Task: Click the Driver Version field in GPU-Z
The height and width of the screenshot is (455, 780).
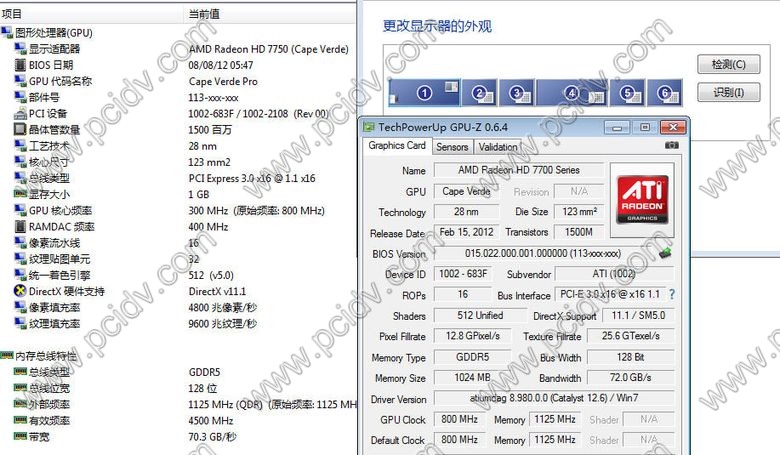Action: pyautogui.click(x=554, y=398)
